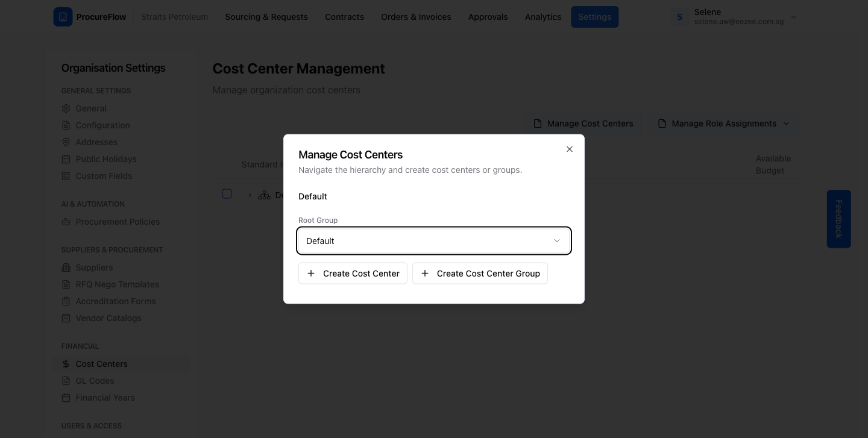Click the Selene avatar circle
This screenshot has height=438, width=868.
point(680,17)
